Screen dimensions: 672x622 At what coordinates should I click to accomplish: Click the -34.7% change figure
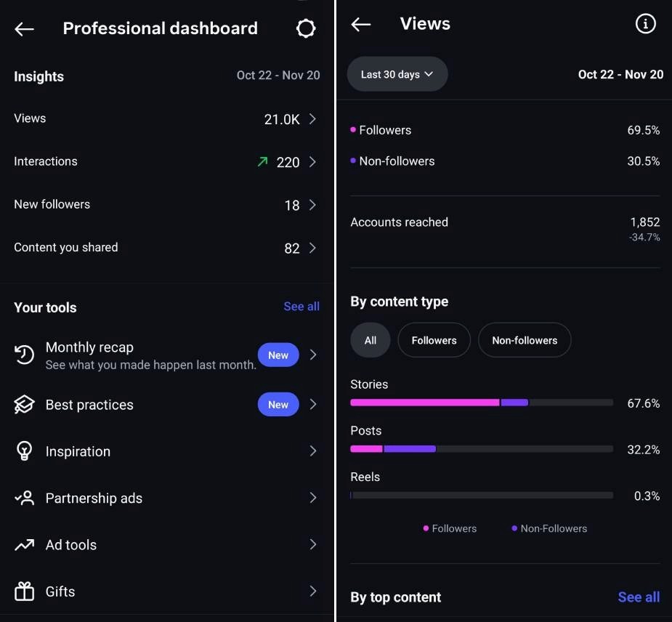644,237
